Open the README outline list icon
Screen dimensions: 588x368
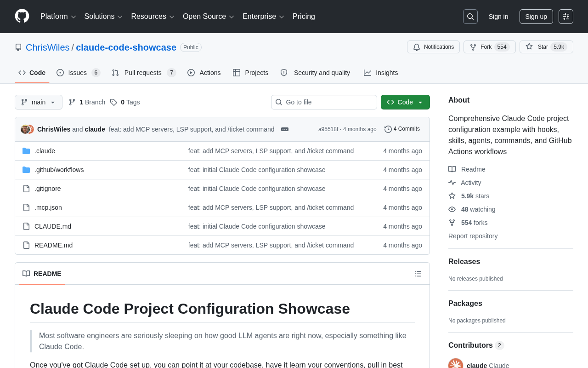point(418,274)
